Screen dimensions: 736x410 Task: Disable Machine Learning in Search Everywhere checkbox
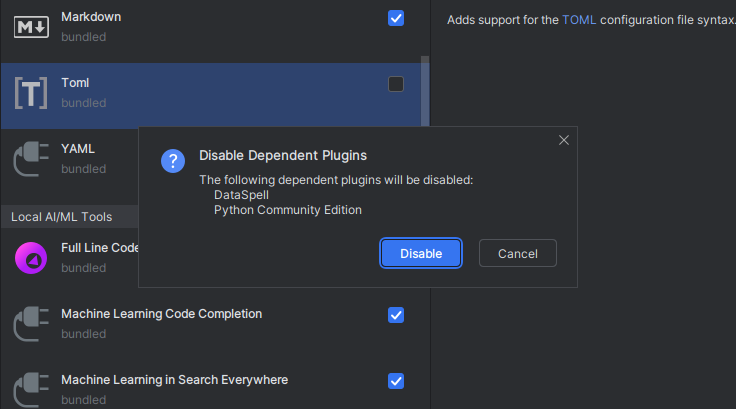click(x=396, y=381)
